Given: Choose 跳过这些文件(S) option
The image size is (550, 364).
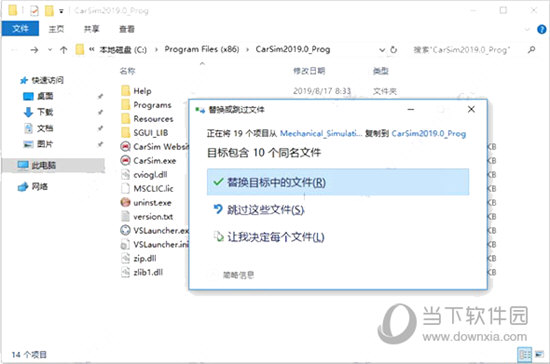Looking at the screenshot, I should [x=259, y=209].
